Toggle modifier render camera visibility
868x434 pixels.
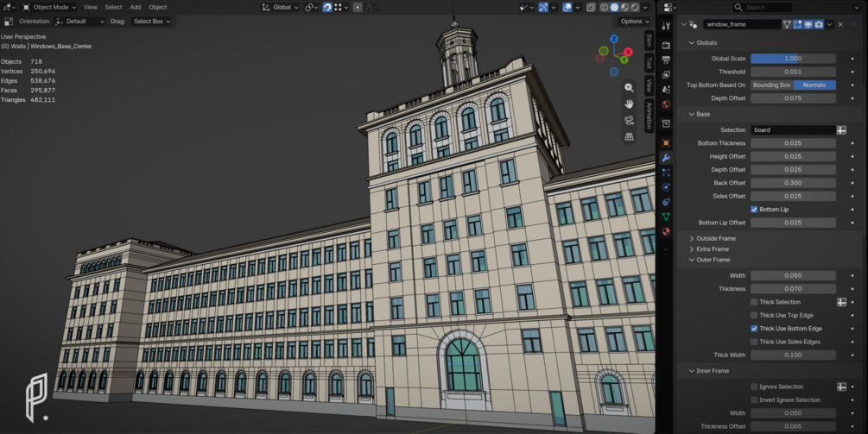point(819,24)
